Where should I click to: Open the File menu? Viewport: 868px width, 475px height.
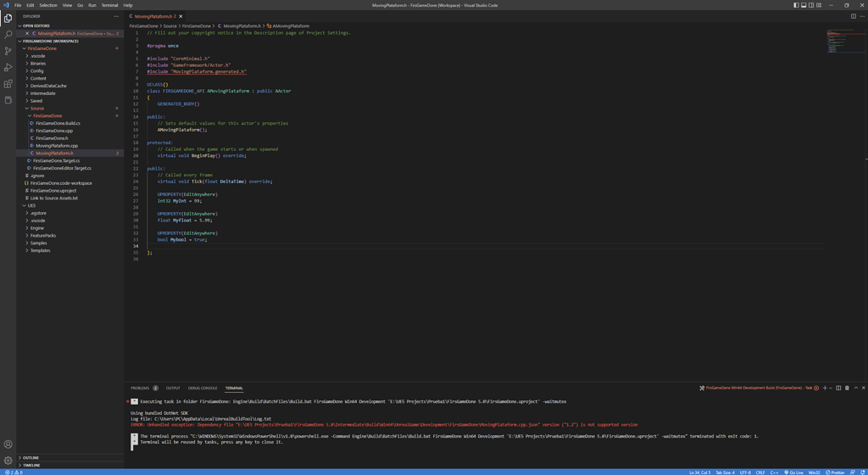[x=18, y=5]
